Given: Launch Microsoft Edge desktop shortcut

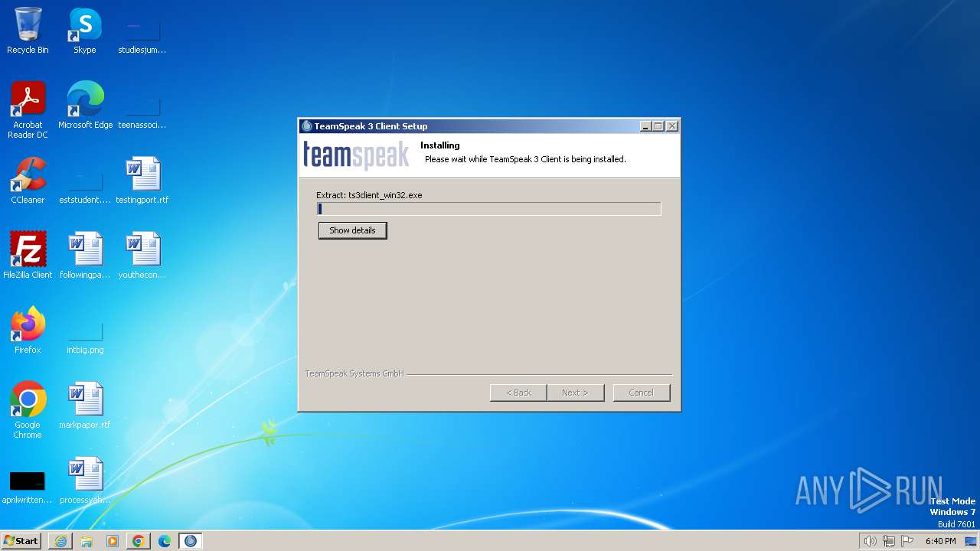Looking at the screenshot, I should tap(85, 106).
